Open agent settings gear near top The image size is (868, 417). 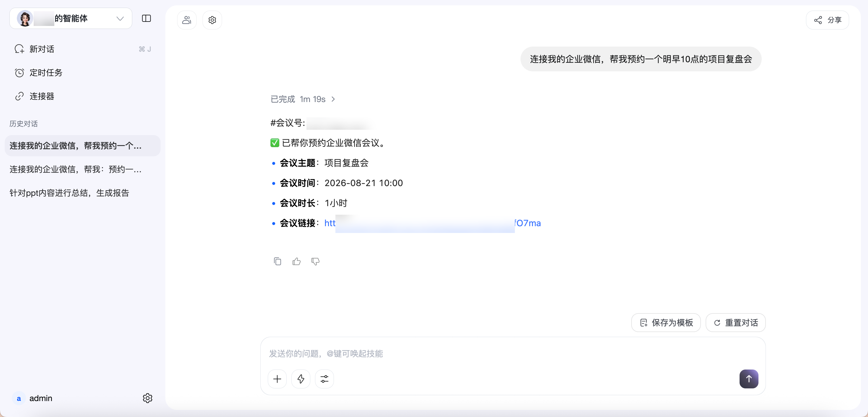click(212, 20)
